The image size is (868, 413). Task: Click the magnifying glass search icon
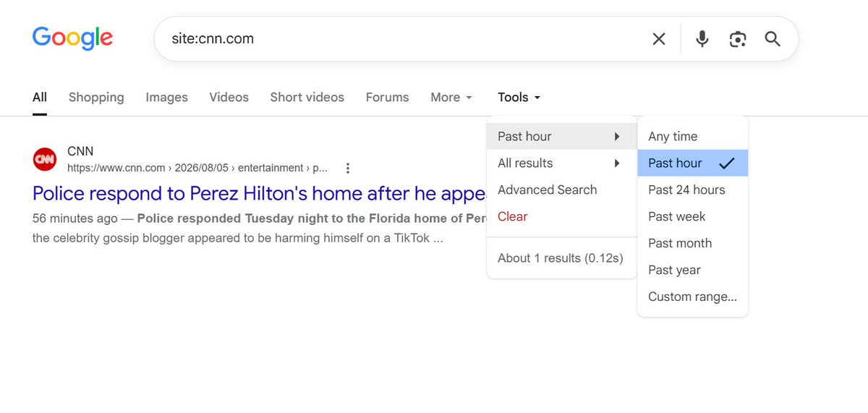point(773,39)
